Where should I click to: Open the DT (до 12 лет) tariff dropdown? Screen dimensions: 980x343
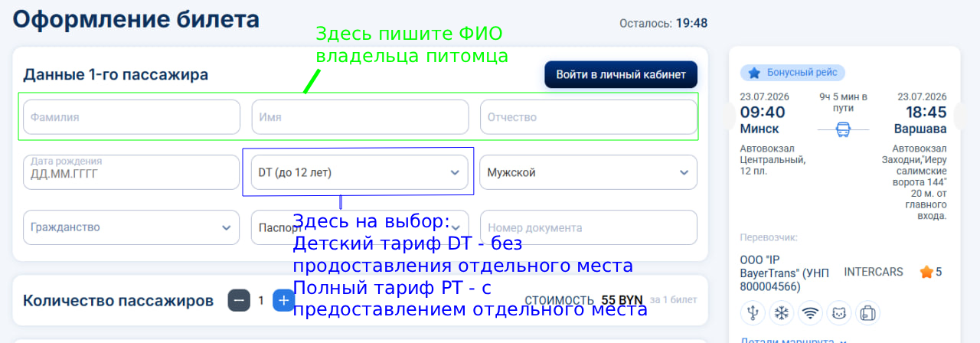coord(360,172)
